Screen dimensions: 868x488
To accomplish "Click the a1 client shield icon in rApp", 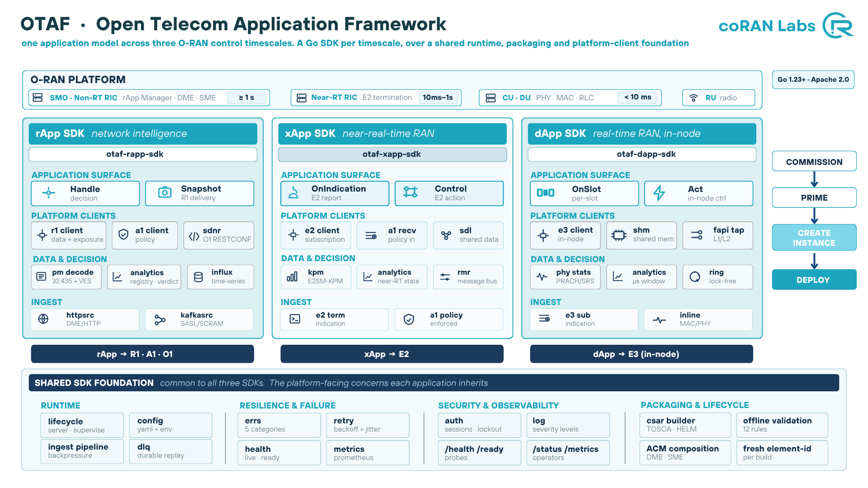I will point(123,235).
